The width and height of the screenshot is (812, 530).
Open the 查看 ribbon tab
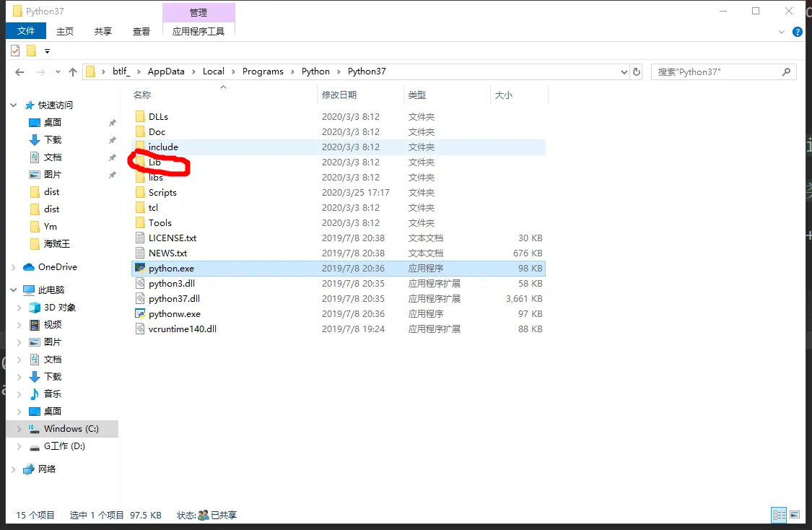pyautogui.click(x=141, y=32)
